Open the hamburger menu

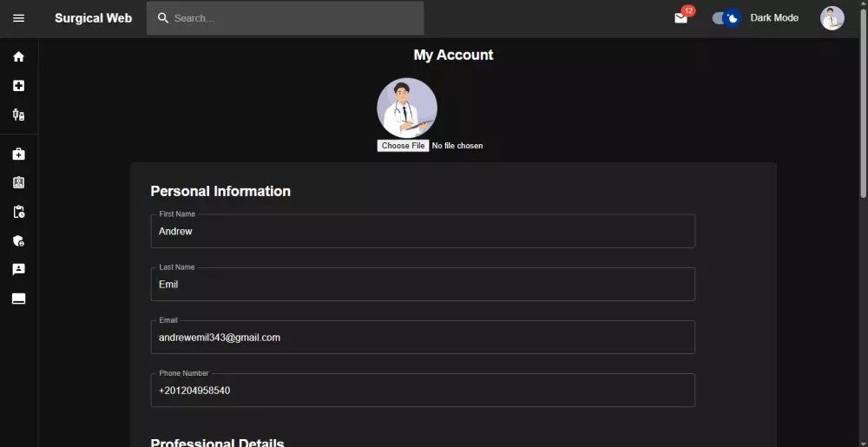pyautogui.click(x=19, y=18)
